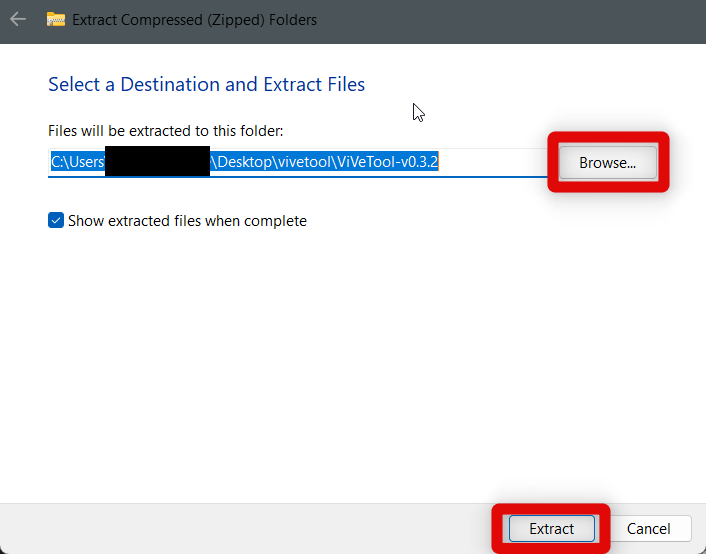
Task: Click the blacked-out username in the path
Action: (157, 162)
